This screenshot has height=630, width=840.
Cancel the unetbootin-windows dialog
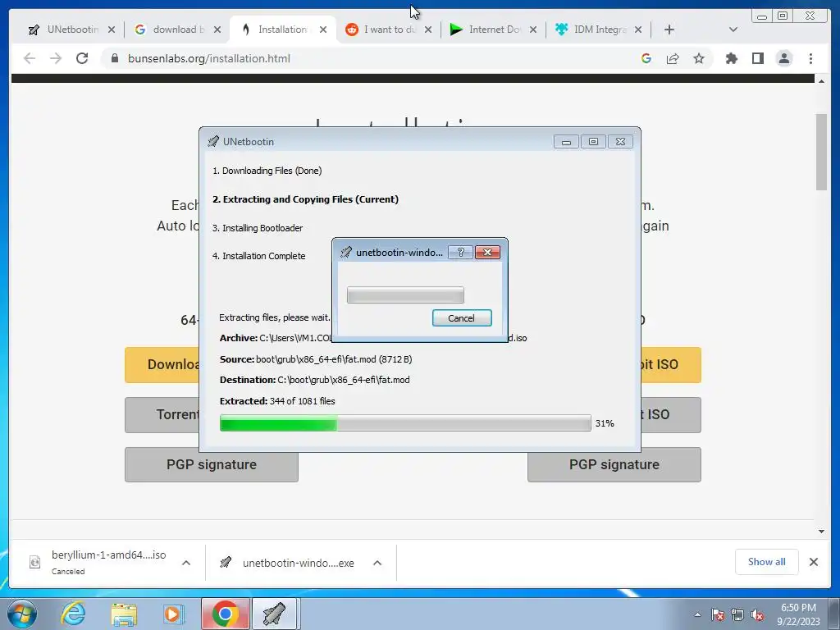coord(462,317)
